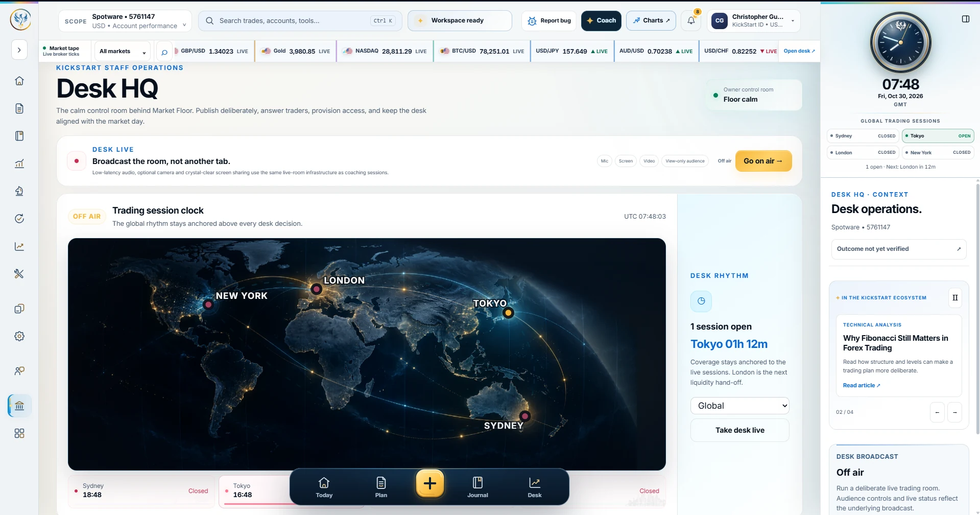980x515 pixels.
Task: Open the Global region dropdown
Action: 739,406
